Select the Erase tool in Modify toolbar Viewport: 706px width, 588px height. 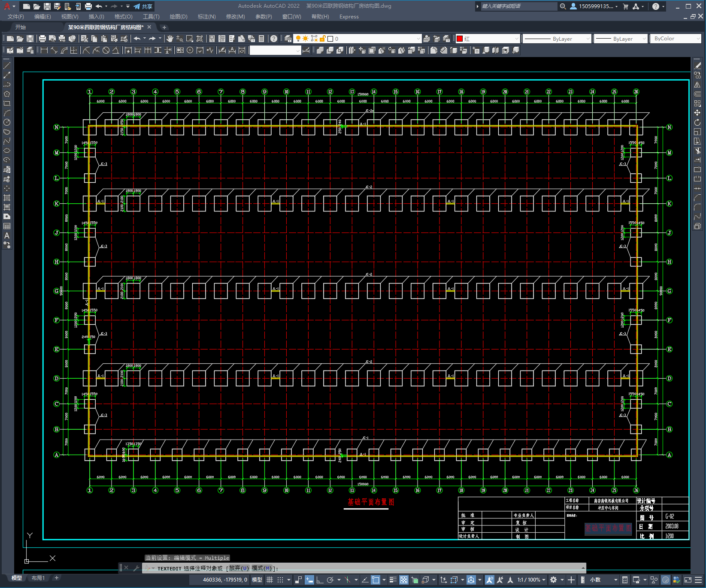697,66
